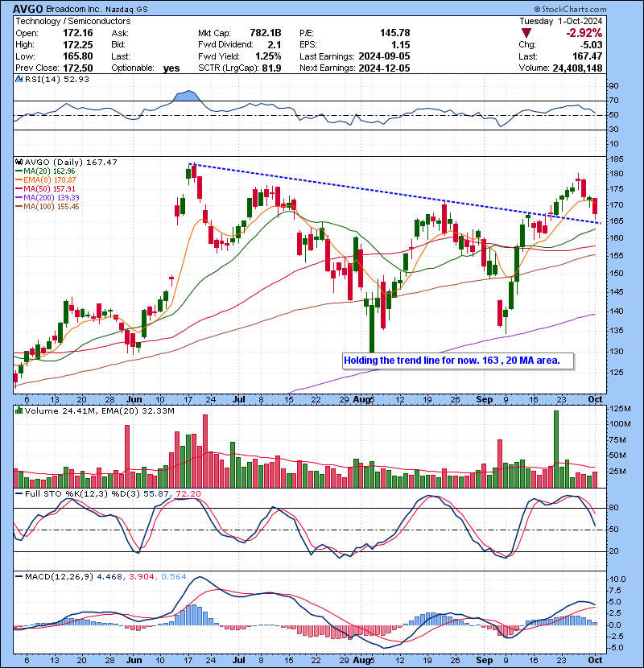Click the tallest green volume bar in September
644x668 pixels.
tap(555, 449)
